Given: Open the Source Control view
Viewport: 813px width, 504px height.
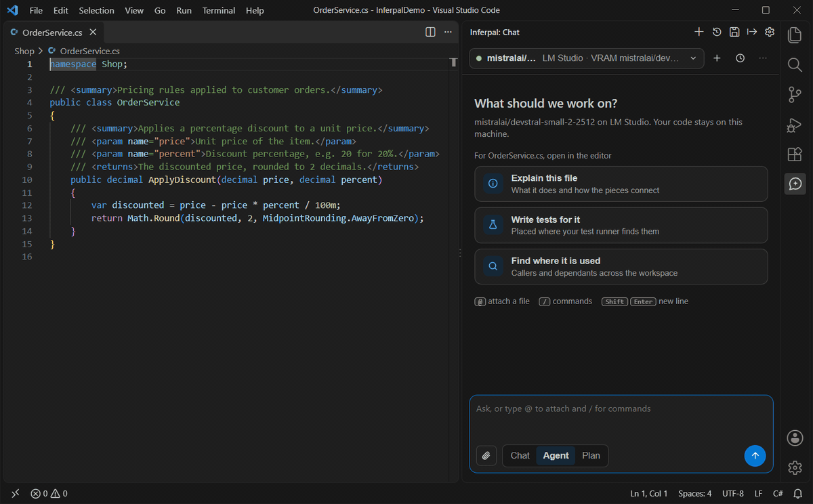Looking at the screenshot, I should [x=795, y=94].
